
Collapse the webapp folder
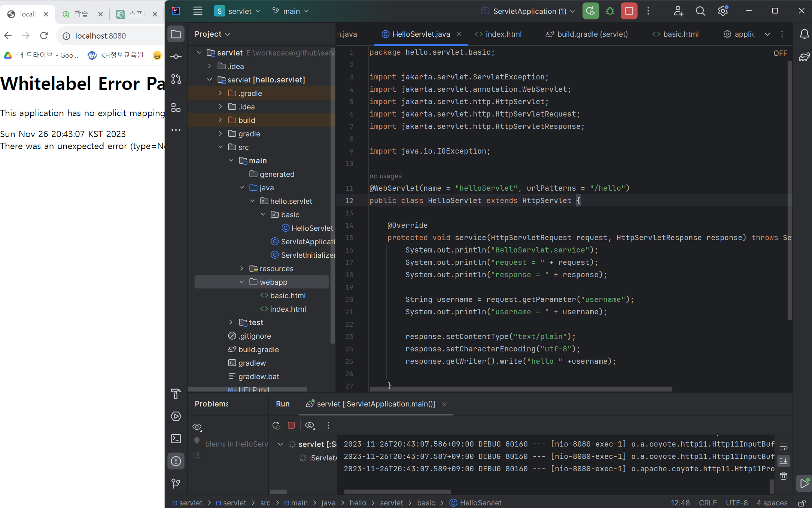(x=242, y=282)
